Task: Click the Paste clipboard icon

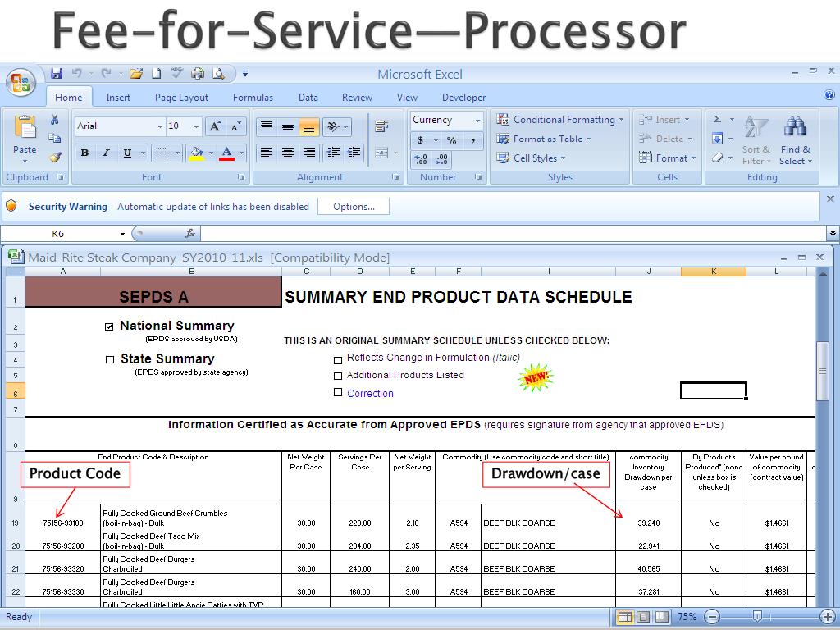Action: coord(25,128)
